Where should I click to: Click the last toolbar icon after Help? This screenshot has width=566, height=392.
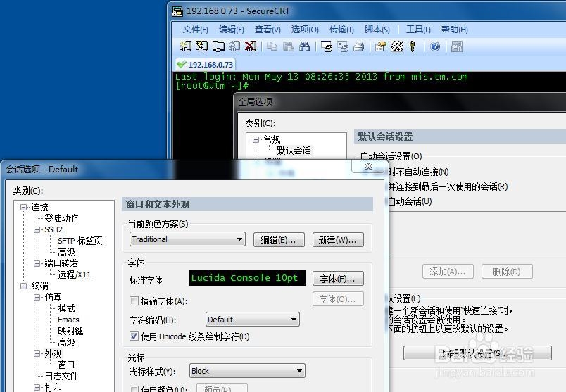tap(457, 46)
